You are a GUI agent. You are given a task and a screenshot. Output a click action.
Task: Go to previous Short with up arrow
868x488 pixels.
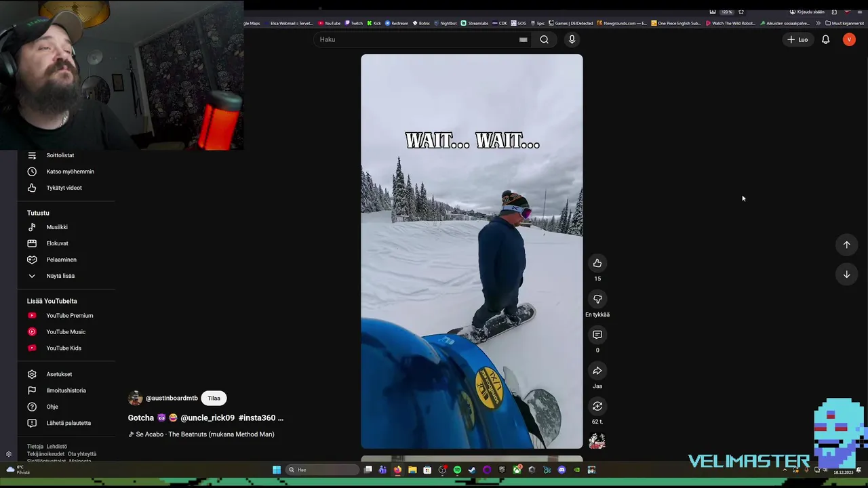click(846, 245)
